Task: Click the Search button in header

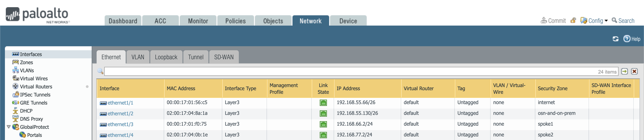Action: pyautogui.click(x=623, y=21)
